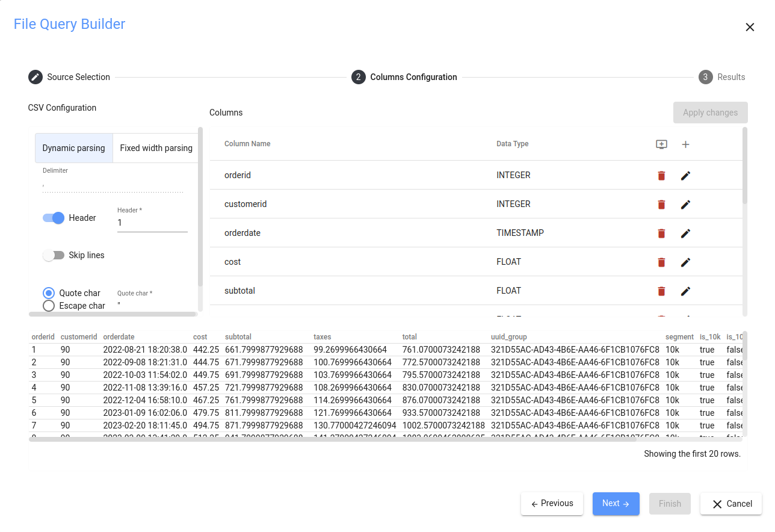Viewport: 775px width, 532px height.
Task: Click the Header row number field
Action: (152, 223)
